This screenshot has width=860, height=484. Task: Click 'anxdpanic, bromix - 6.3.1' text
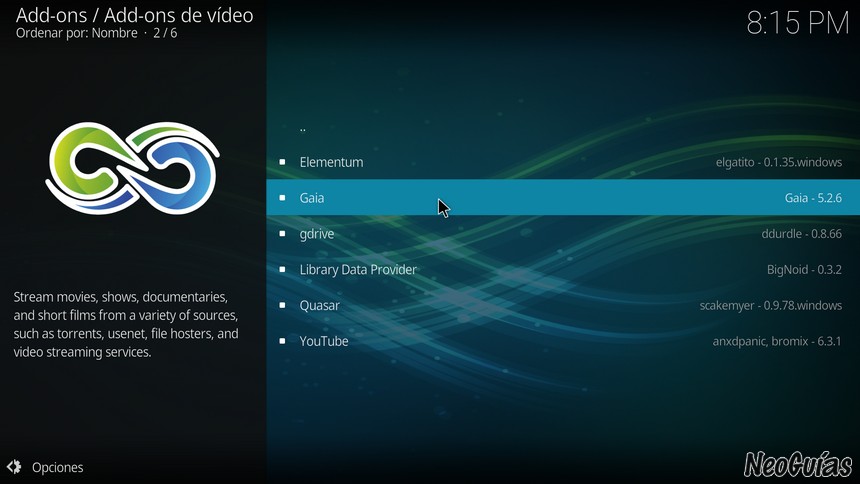(777, 341)
